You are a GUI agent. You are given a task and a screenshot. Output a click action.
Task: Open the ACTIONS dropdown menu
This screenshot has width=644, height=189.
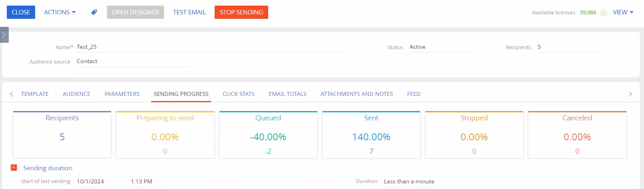pos(60,12)
